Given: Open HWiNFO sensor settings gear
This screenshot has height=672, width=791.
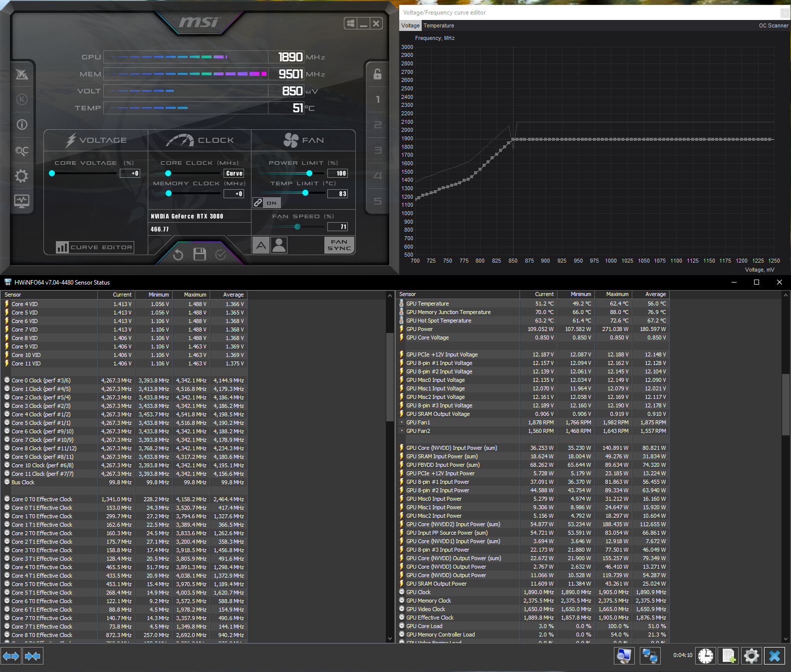Looking at the screenshot, I should [752, 656].
